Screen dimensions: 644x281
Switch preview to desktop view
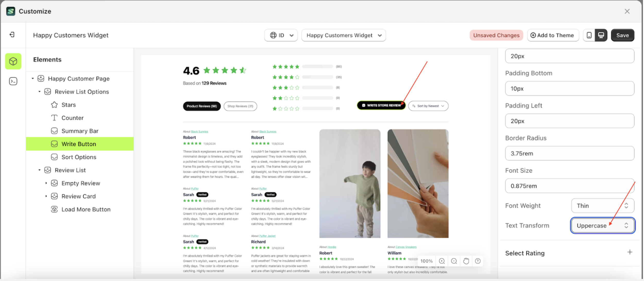601,35
